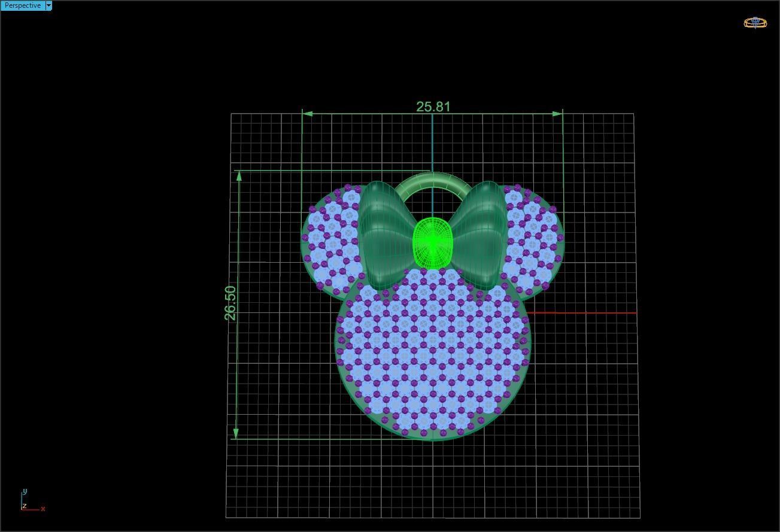Viewport: 780px width, 532px height.
Task: Click the Perspective viewport title label
Action: click(x=23, y=5)
